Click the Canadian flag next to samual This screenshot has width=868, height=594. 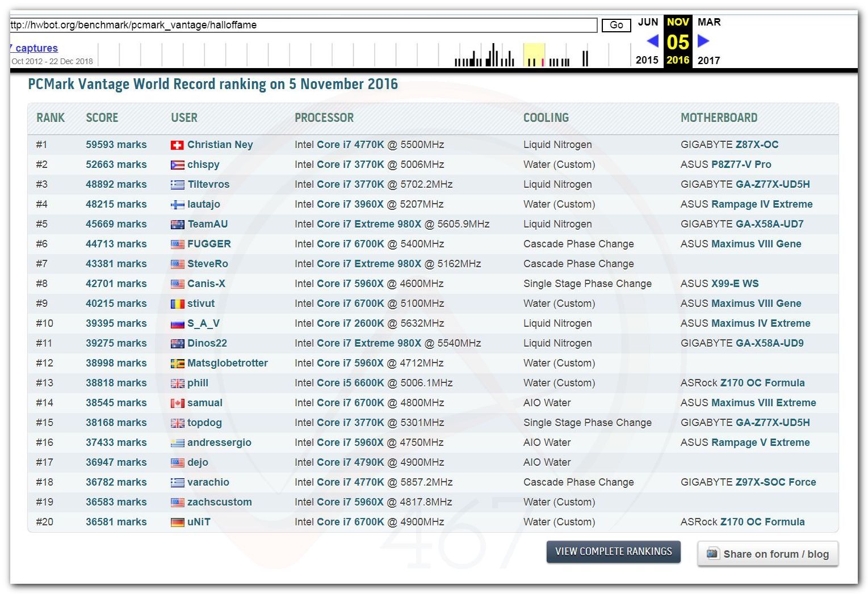[177, 403]
